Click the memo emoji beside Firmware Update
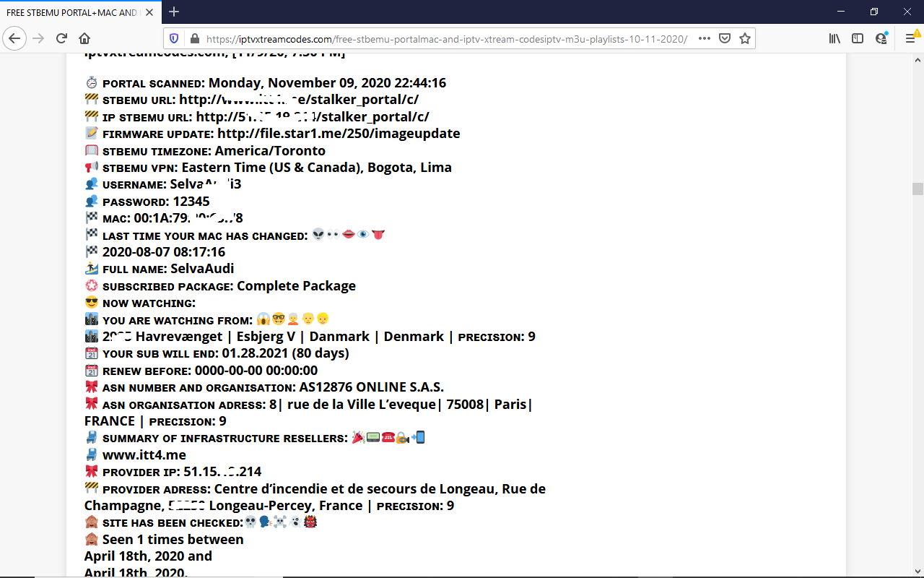The height and width of the screenshot is (578, 924). 92,134
